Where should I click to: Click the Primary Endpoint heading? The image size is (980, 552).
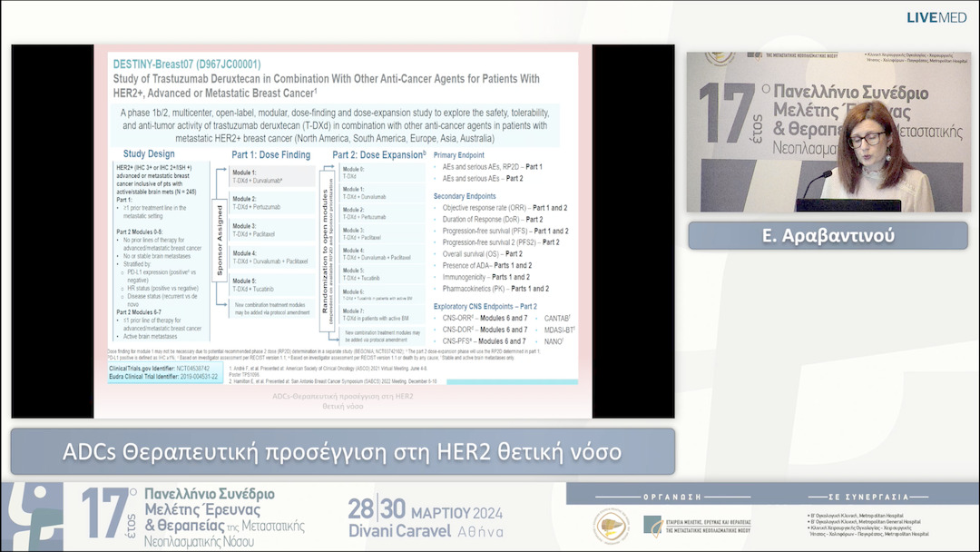point(459,155)
